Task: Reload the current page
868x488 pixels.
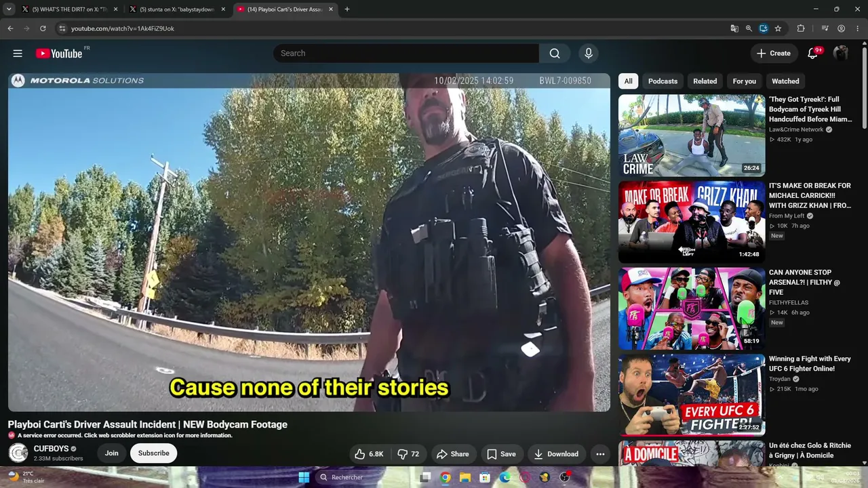Action: coord(43,28)
